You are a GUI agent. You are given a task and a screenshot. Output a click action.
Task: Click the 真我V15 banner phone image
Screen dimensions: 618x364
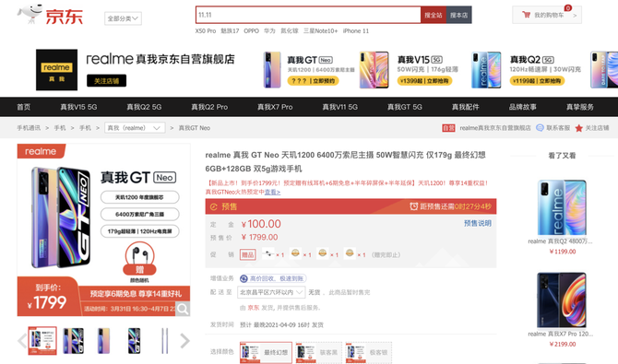pyautogui.click(x=374, y=70)
